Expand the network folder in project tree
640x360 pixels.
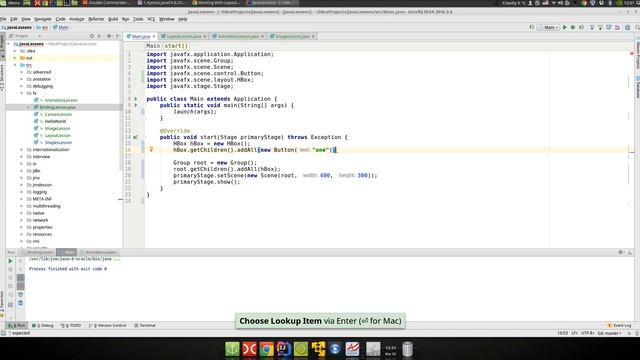point(22,220)
